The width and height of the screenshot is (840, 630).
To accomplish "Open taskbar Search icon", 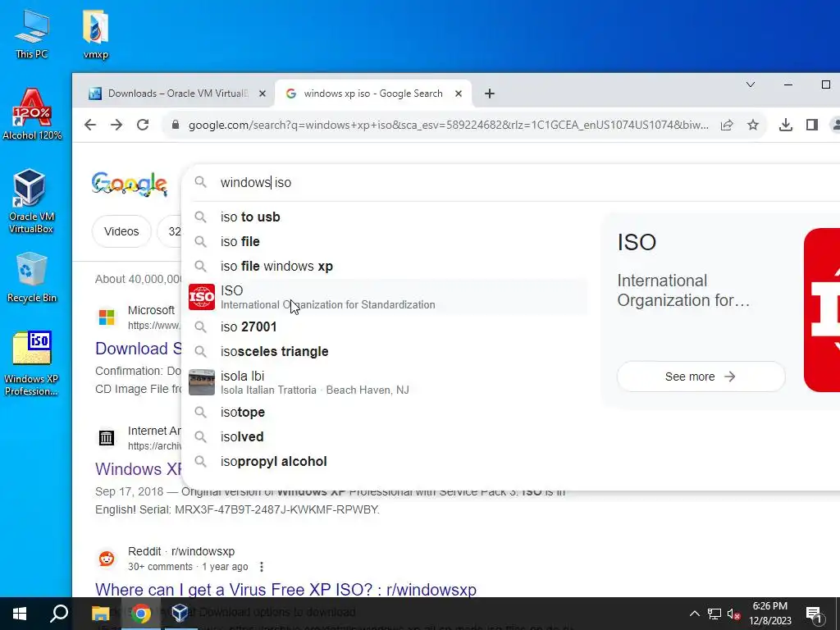I will click(x=59, y=614).
